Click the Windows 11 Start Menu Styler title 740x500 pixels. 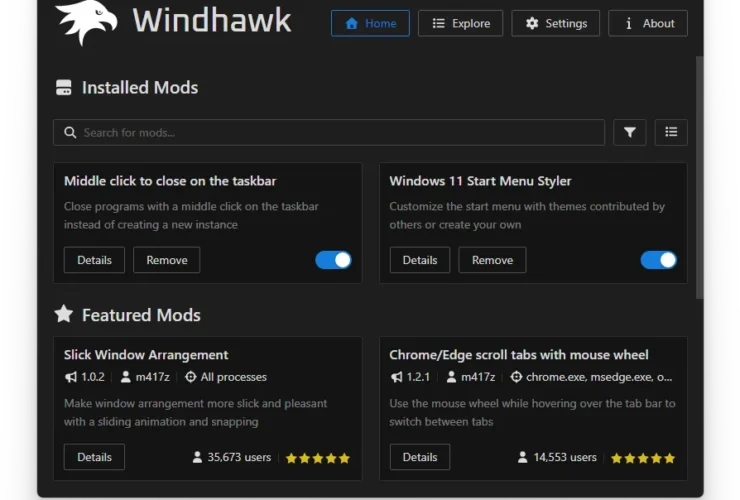tap(480, 181)
